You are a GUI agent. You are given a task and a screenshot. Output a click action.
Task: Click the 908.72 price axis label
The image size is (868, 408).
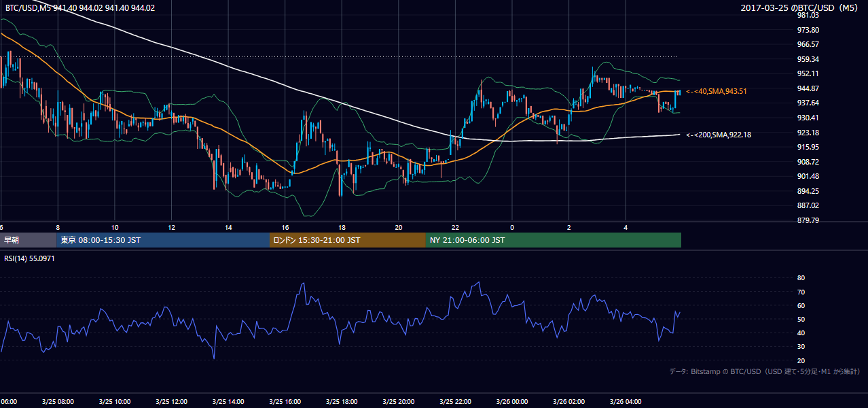(808, 162)
